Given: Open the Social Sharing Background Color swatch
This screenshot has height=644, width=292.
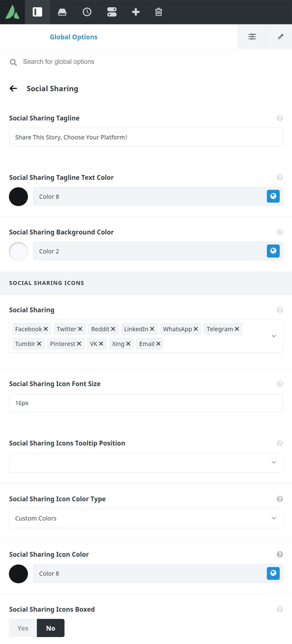Looking at the screenshot, I should click(18, 251).
